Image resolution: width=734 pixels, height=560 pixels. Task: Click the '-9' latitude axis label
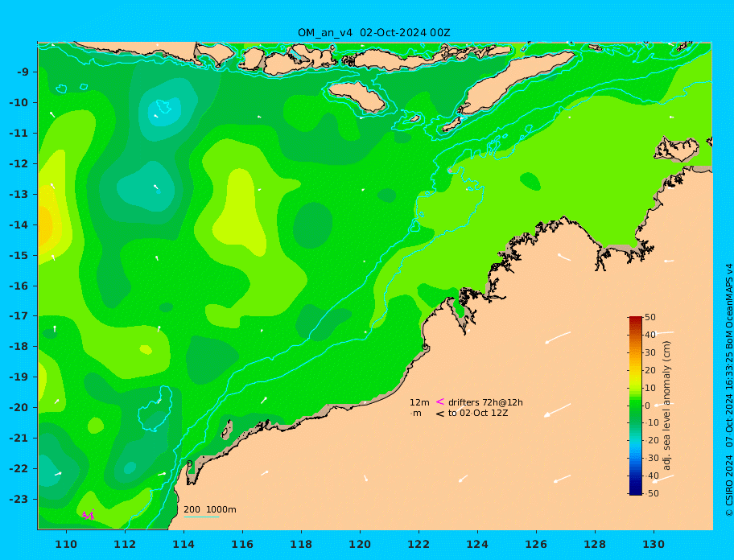coord(23,72)
